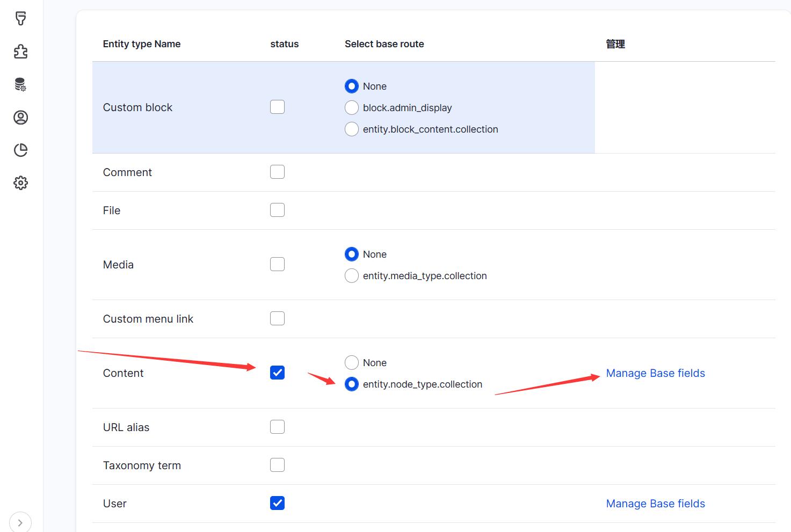The image size is (791, 532).
Task: Choose entity.block_content.collection radio option
Action: [x=352, y=129]
